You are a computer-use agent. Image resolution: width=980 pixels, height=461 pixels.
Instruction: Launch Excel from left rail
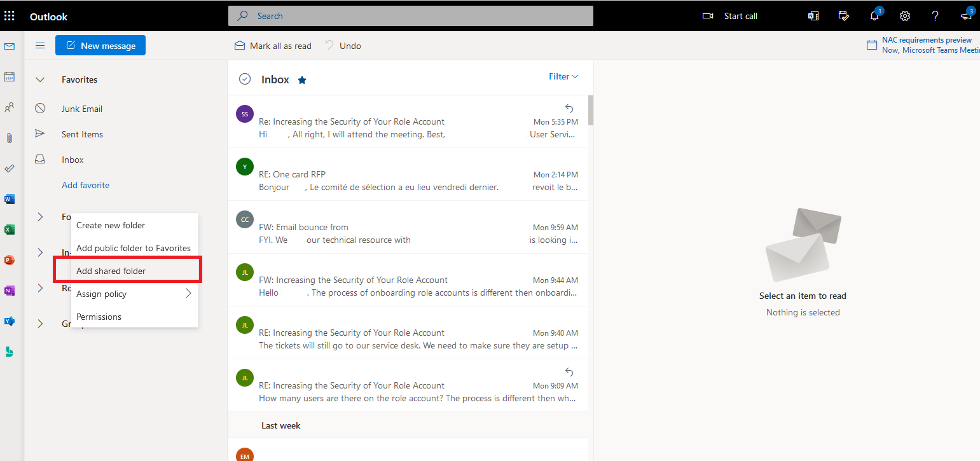click(10, 230)
